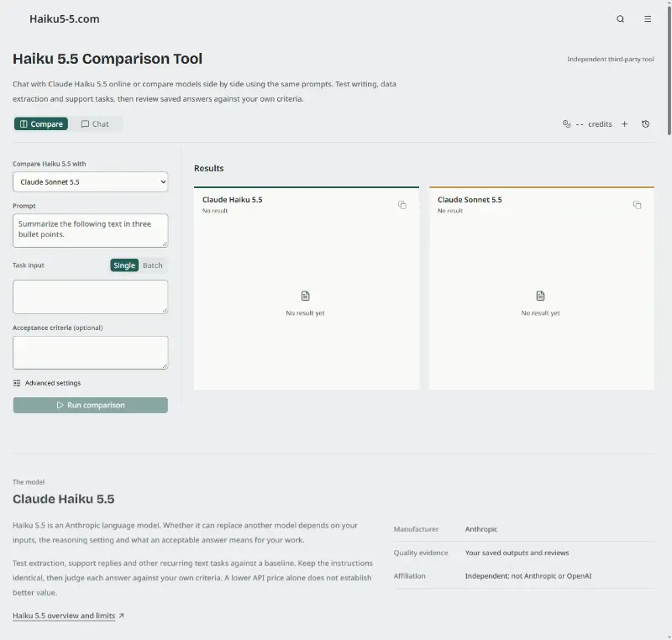The height and width of the screenshot is (640, 672).
Task: Click document icon in Haiku 5.5 result panel
Action: tap(305, 296)
